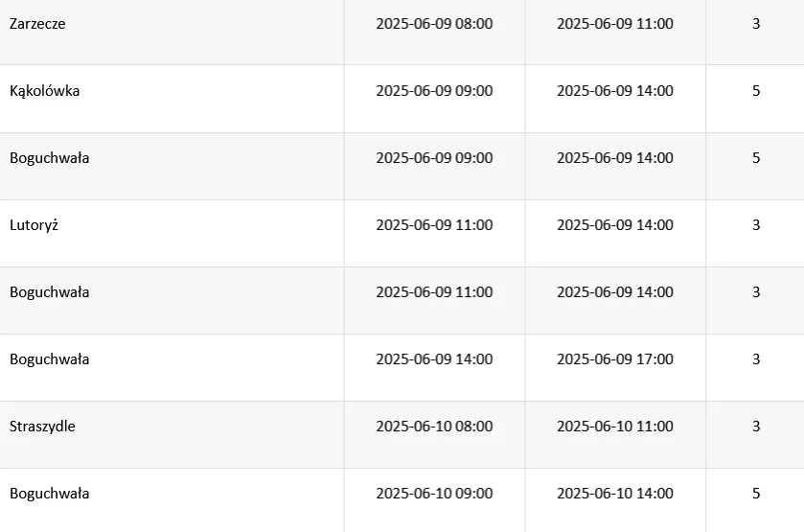Click duration value 3 in Zarzecze row
Screen dimensions: 804x532
(x=756, y=24)
